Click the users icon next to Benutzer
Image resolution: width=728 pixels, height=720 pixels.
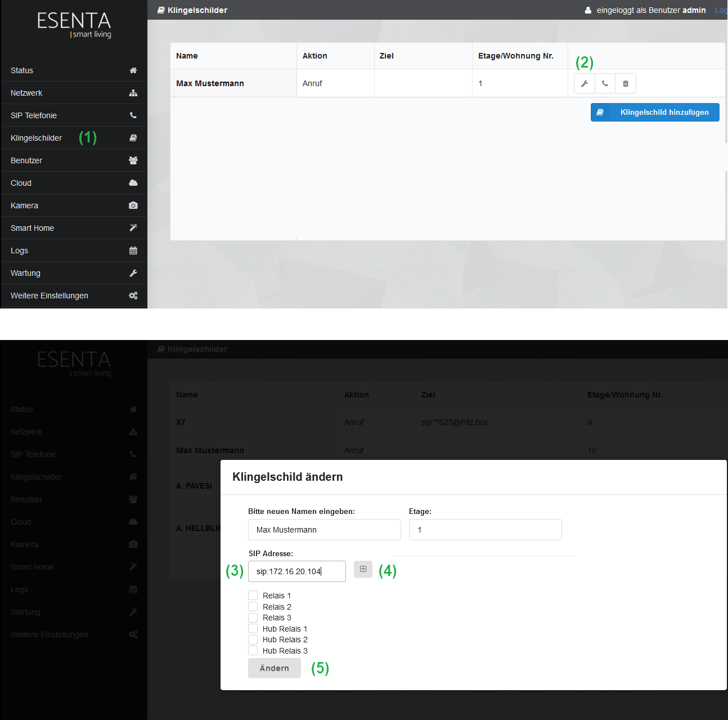(133, 160)
